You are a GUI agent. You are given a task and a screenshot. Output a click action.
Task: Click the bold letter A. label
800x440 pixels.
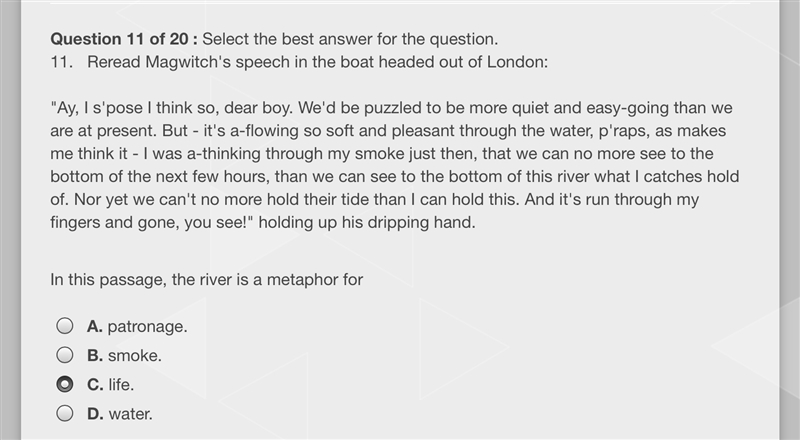pyautogui.click(x=94, y=326)
